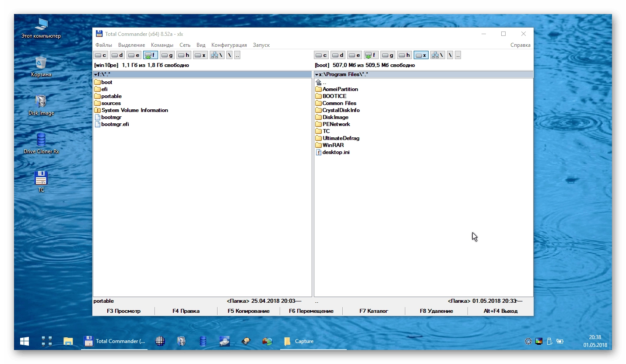Open the Справка menu
626x364 pixels.
(x=520, y=45)
